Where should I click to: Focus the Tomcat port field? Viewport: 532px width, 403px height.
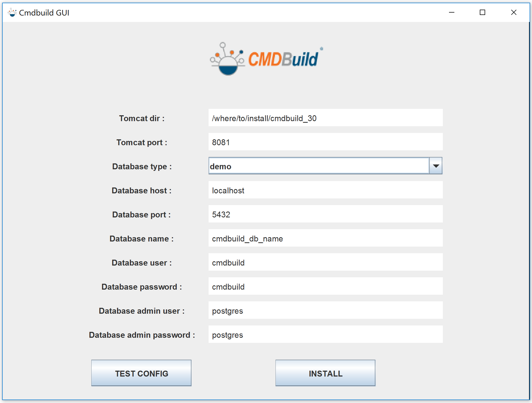pos(325,142)
